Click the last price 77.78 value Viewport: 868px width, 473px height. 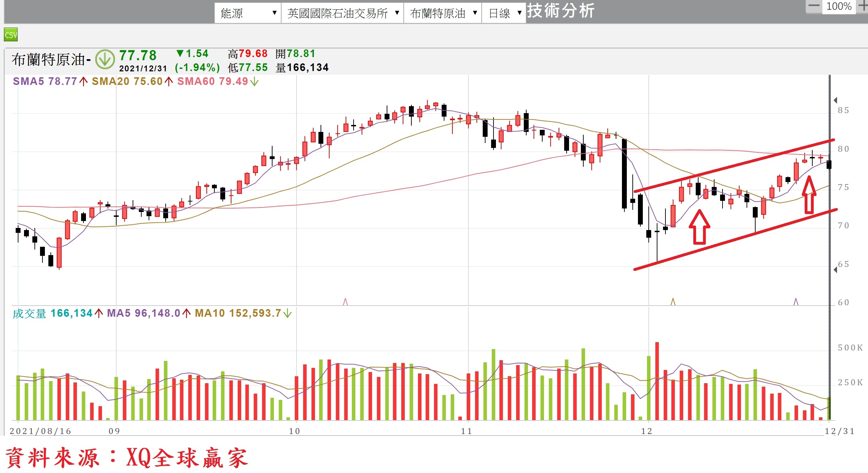138,55
